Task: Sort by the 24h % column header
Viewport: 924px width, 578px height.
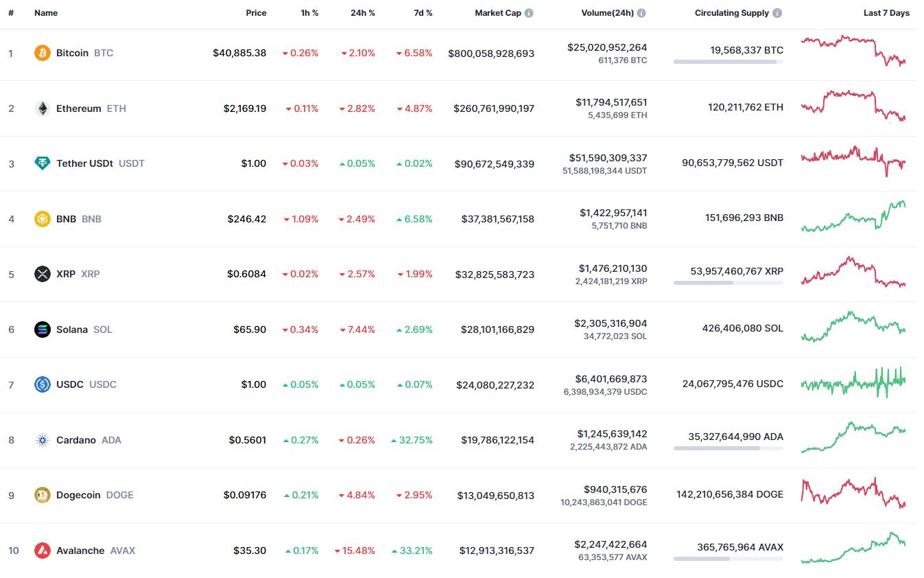Action: click(x=364, y=13)
